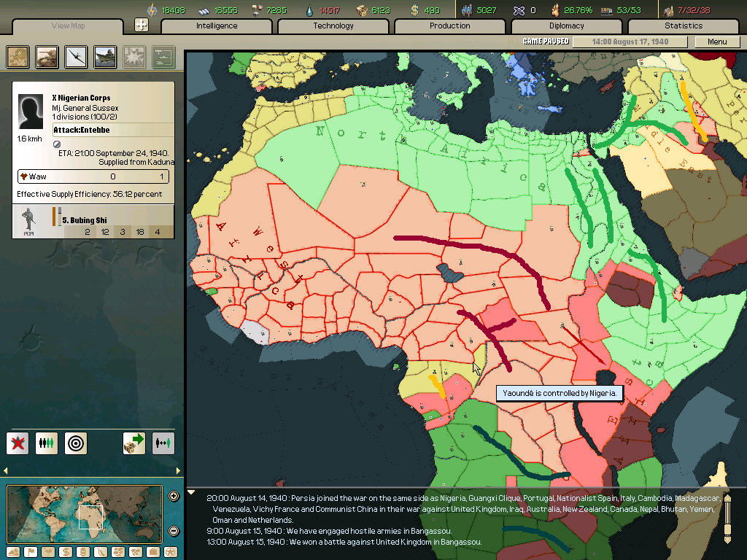Click left arrow below unit command buttons
Image resolution: width=747 pixels, height=560 pixels.
(x=6, y=470)
